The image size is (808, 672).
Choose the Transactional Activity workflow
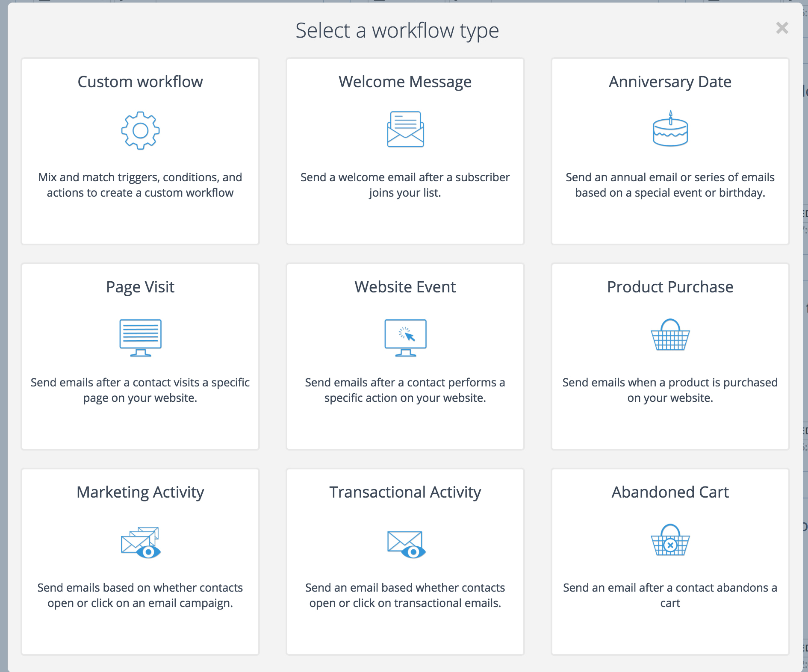tap(405, 561)
